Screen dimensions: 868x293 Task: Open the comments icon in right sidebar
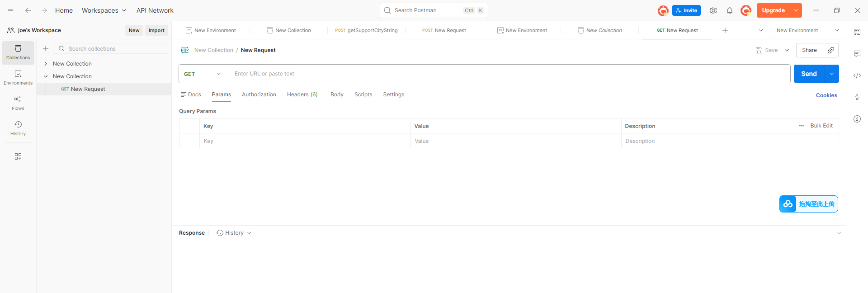tap(857, 54)
